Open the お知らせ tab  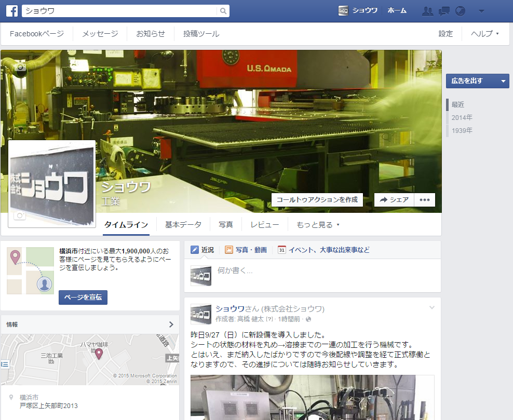click(151, 34)
